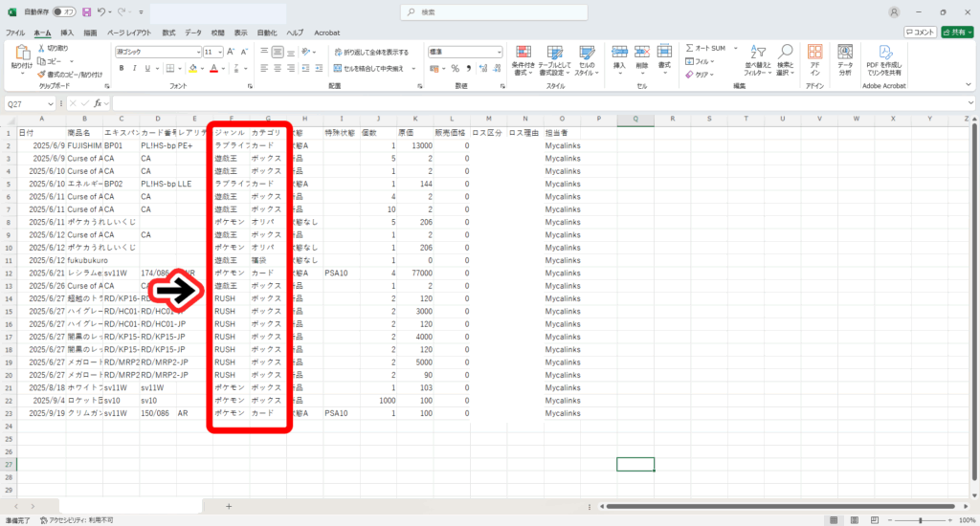Open Conditional Formatting (条件付き書式)

pyautogui.click(x=522, y=57)
